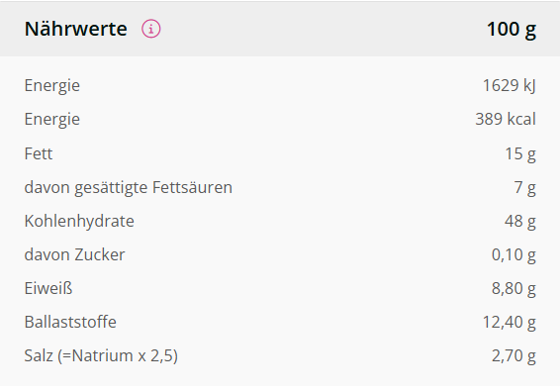The width and height of the screenshot is (560, 392).
Task: Click the 8,80 g protein value
Action: click(x=513, y=288)
